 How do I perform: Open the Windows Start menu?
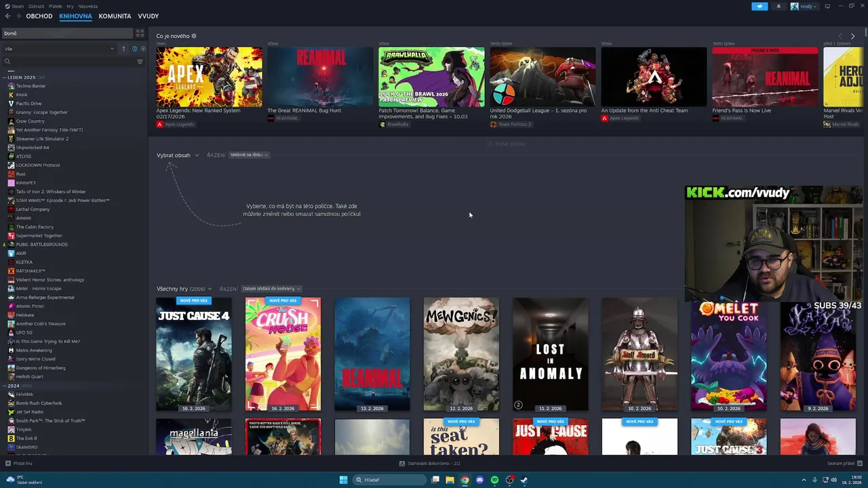tap(343, 480)
